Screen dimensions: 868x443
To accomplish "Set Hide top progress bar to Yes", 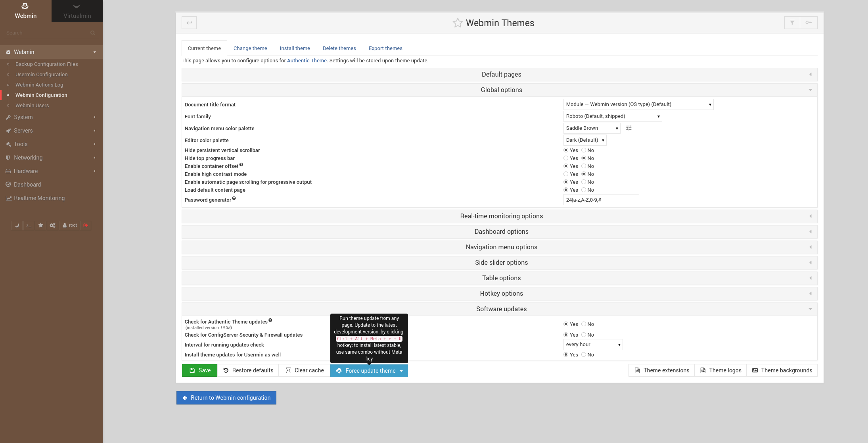I will click(x=566, y=158).
